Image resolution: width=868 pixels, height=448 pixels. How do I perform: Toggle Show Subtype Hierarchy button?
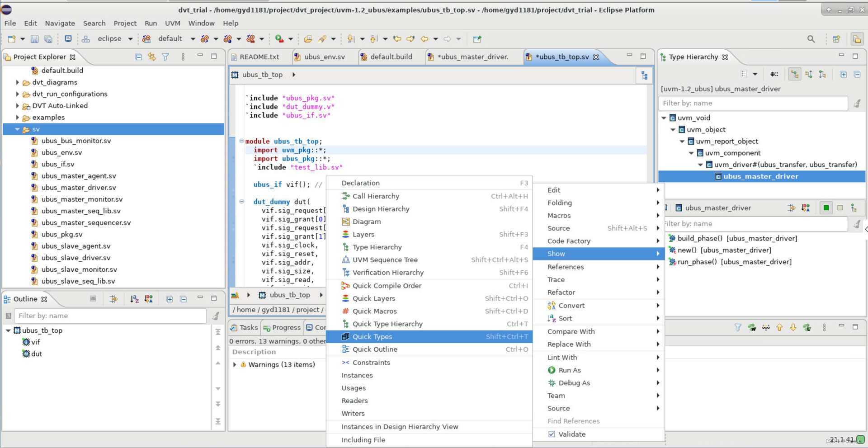click(x=822, y=74)
